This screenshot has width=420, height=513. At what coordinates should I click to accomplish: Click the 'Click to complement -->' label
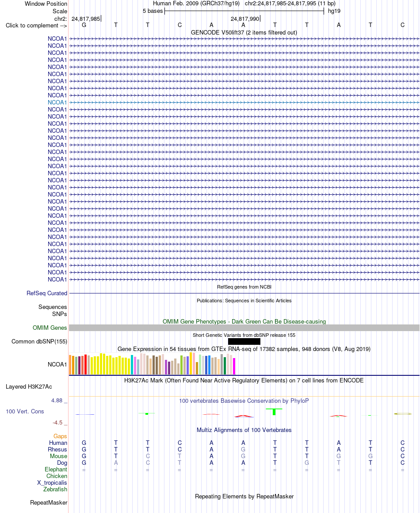pos(36,26)
